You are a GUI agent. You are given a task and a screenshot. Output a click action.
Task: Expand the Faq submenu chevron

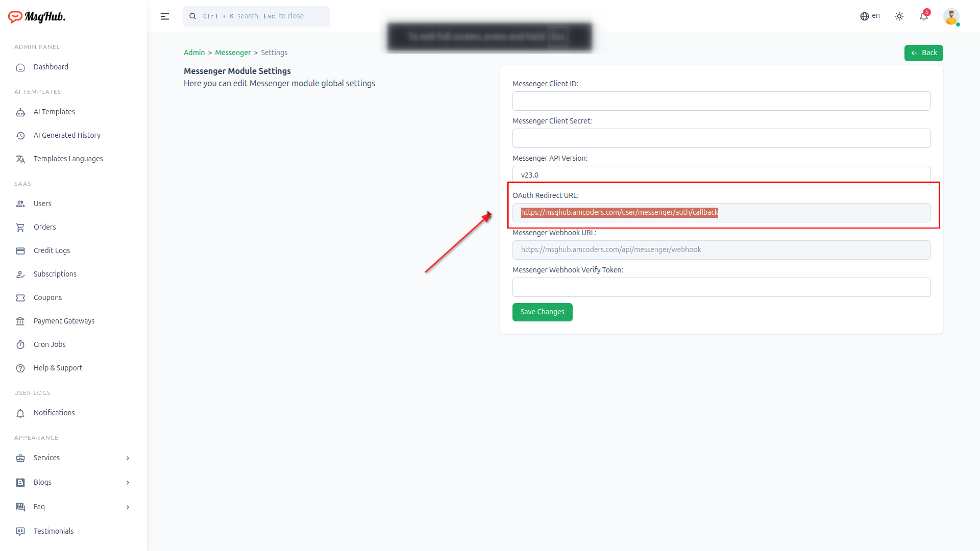click(x=128, y=507)
